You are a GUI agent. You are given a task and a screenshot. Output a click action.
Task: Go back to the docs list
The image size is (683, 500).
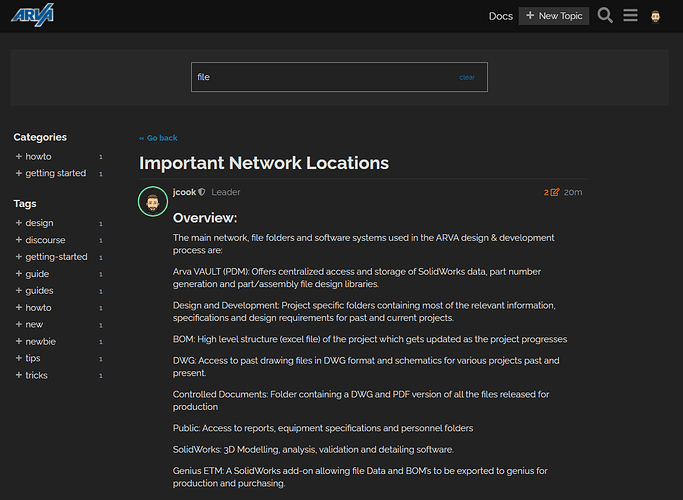158,138
